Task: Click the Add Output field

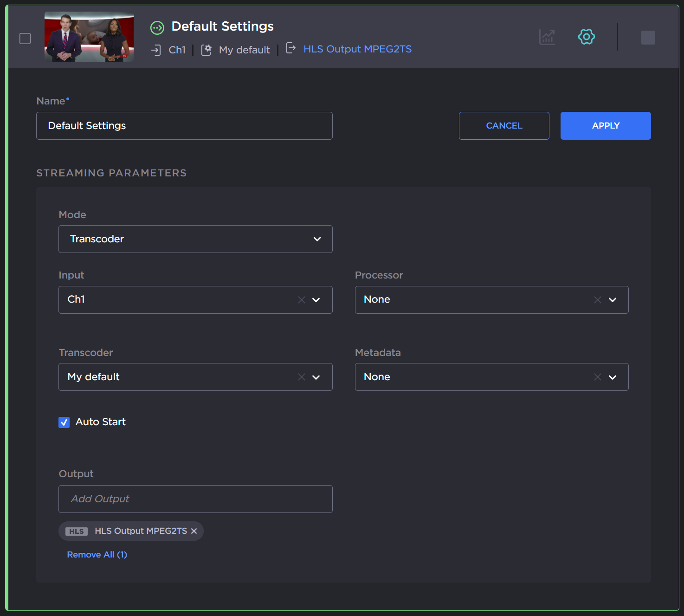Action: pyautogui.click(x=195, y=499)
